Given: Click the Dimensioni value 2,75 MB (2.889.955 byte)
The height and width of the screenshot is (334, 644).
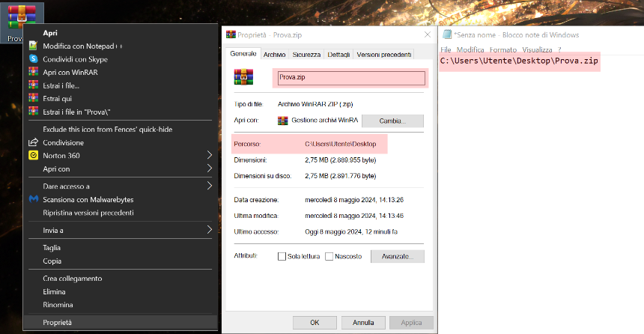Looking at the screenshot, I should pyautogui.click(x=341, y=160).
